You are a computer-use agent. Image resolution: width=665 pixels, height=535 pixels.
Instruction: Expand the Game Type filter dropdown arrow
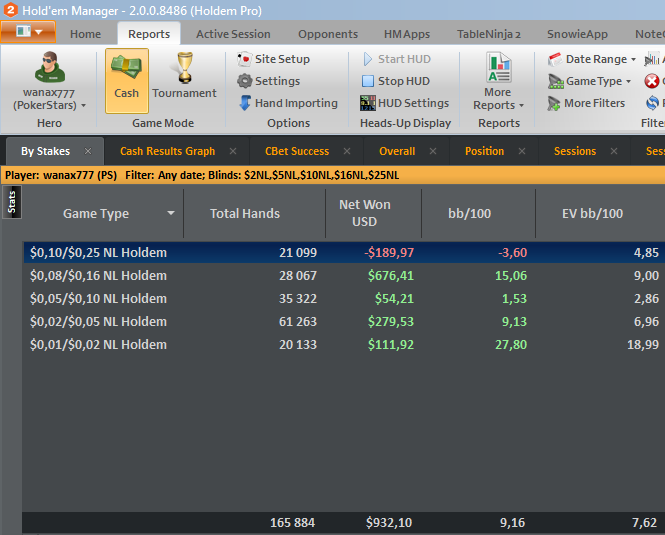[x=629, y=81]
